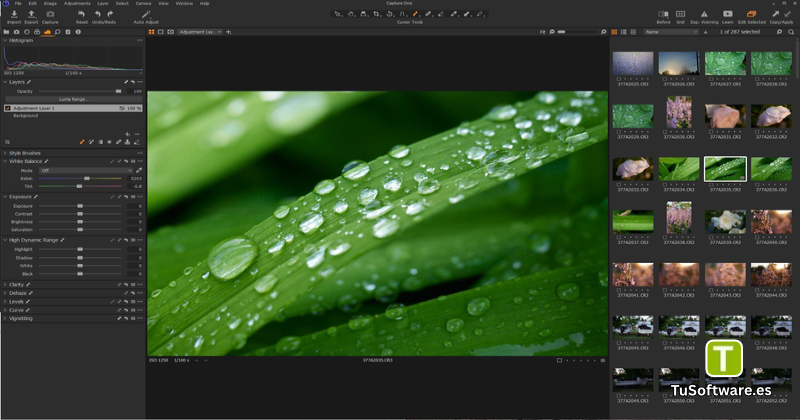
Task: Click the Before comparison icon
Action: [663, 14]
